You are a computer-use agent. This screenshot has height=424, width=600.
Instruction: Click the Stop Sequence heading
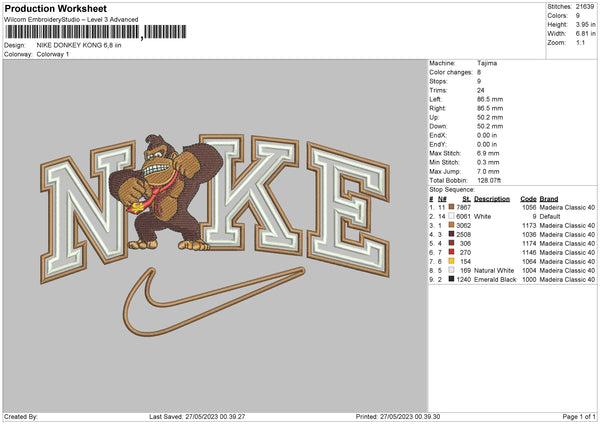[x=452, y=190]
